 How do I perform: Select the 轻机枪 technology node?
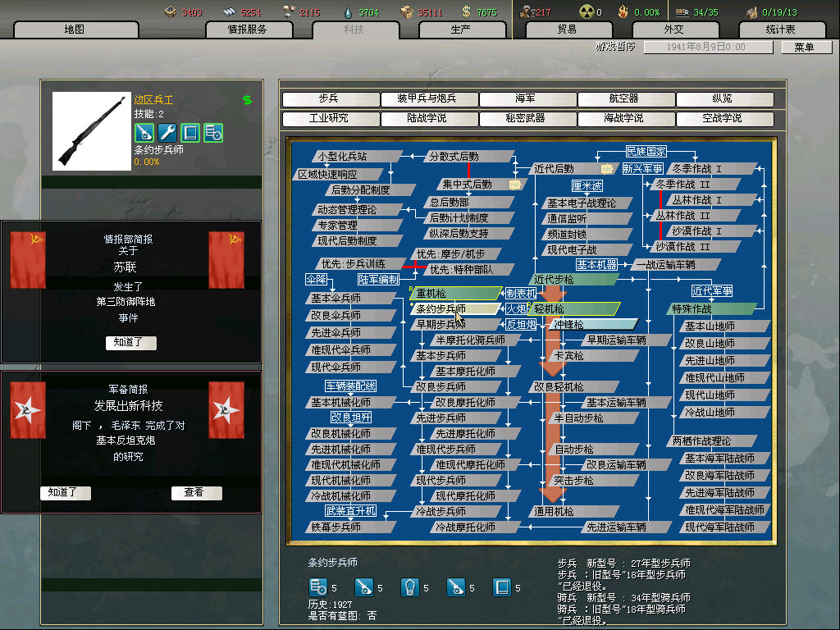[x=574, y=309]
